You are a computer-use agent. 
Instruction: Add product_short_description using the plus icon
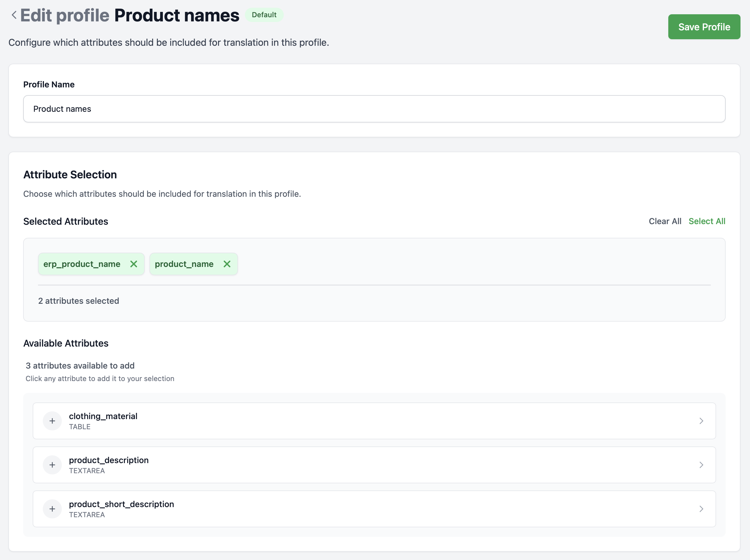(52, 509)
